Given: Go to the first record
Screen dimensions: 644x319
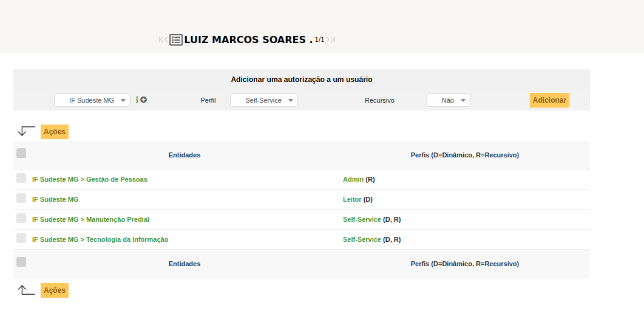Looking at the screenshot, I should [x=161, y=40].
